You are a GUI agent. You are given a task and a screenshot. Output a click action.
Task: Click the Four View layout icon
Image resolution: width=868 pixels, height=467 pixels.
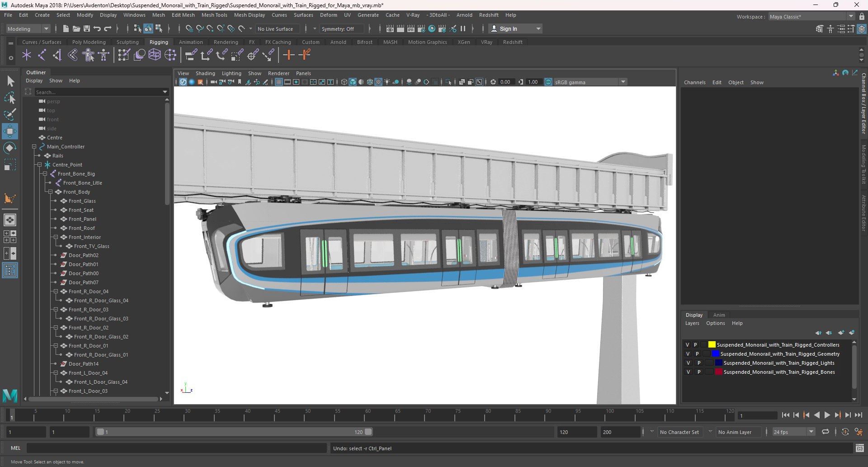pos(10,237)
